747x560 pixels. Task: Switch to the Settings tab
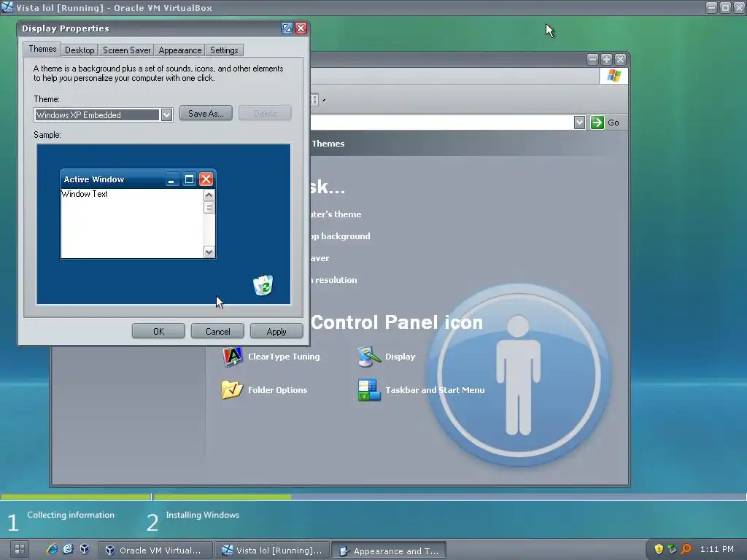click(224, 50)
